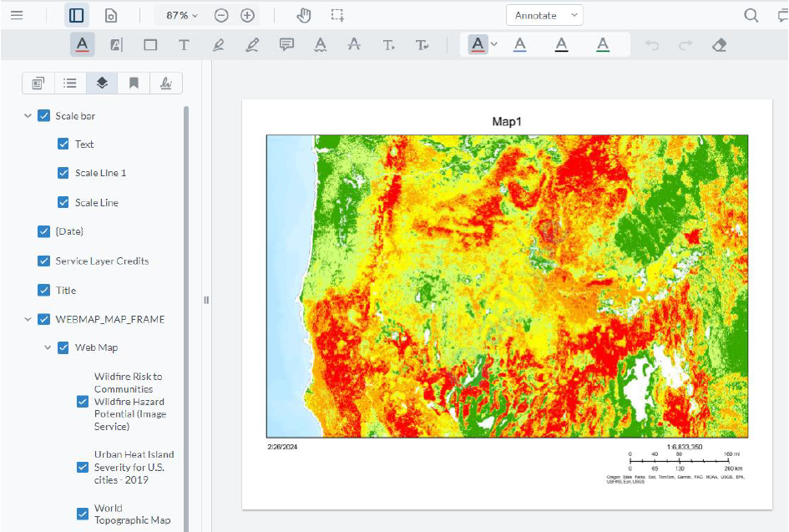Open the red text color swatch options
Screen dimensions: 789x532
tap(493, 45)
